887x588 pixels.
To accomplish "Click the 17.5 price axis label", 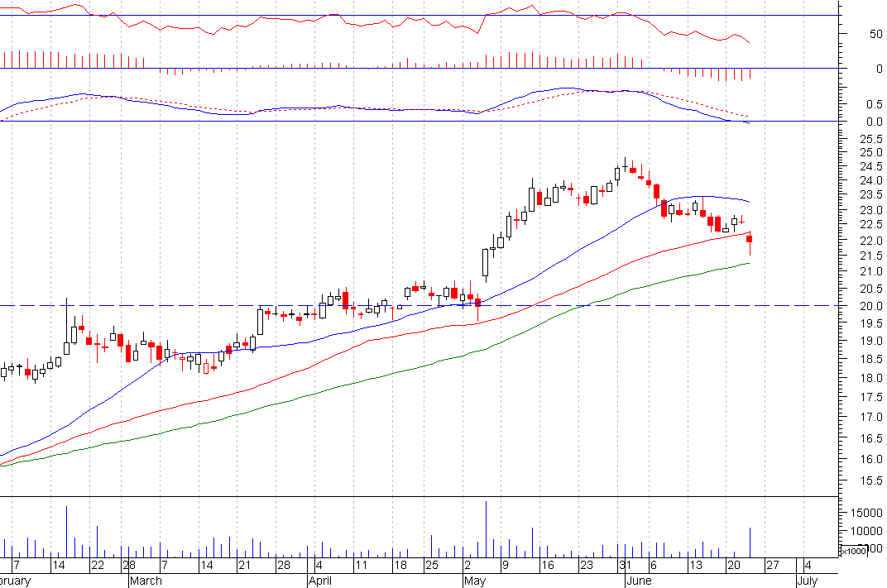I will point(870,397).
